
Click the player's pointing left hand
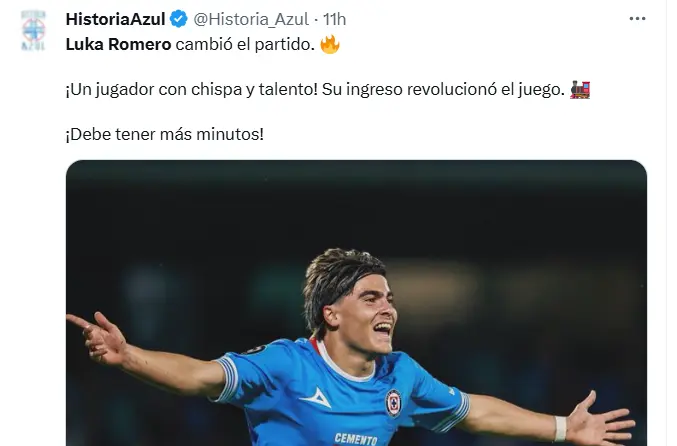97,337
